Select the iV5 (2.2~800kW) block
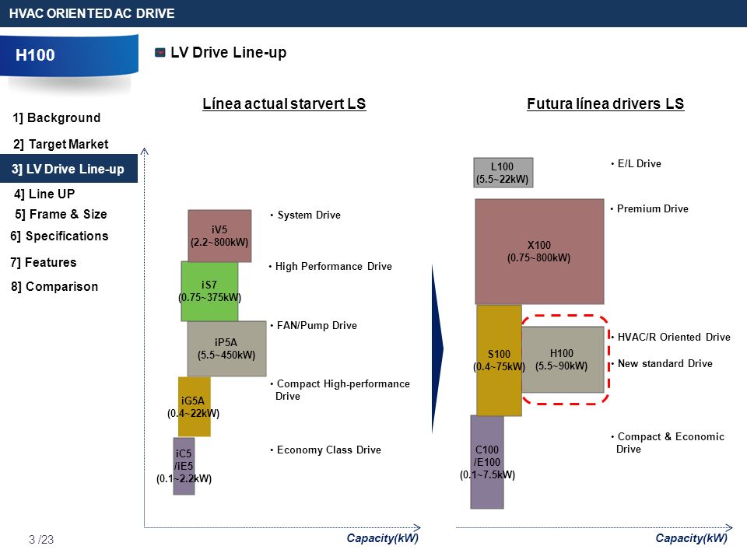The image size is (747, 560). point(219,236)
